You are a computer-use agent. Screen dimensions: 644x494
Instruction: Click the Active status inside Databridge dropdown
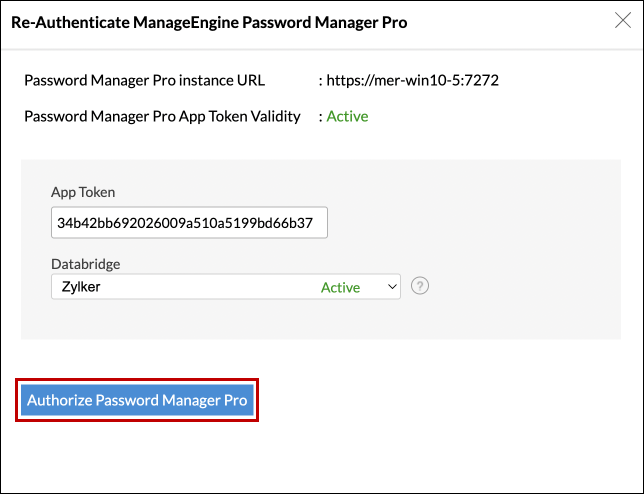click(340, 287)
